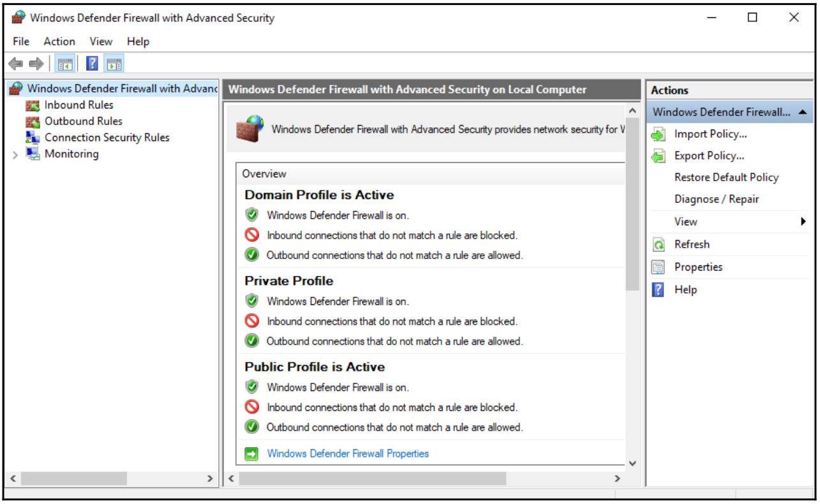Open the Help menu in menu bar
The width and height of the screenshot is (820, 504).
[x=138, y=41]
